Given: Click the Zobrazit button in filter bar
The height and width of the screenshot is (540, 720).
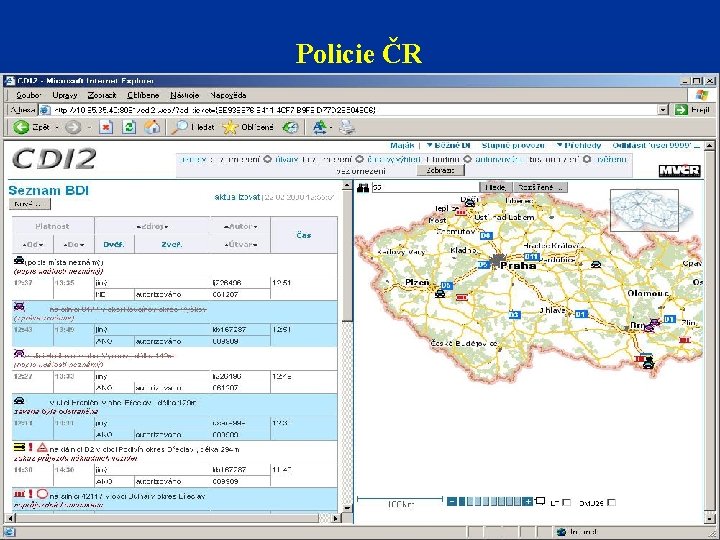Looking at the screenshot, I should (x=440, y=170).
